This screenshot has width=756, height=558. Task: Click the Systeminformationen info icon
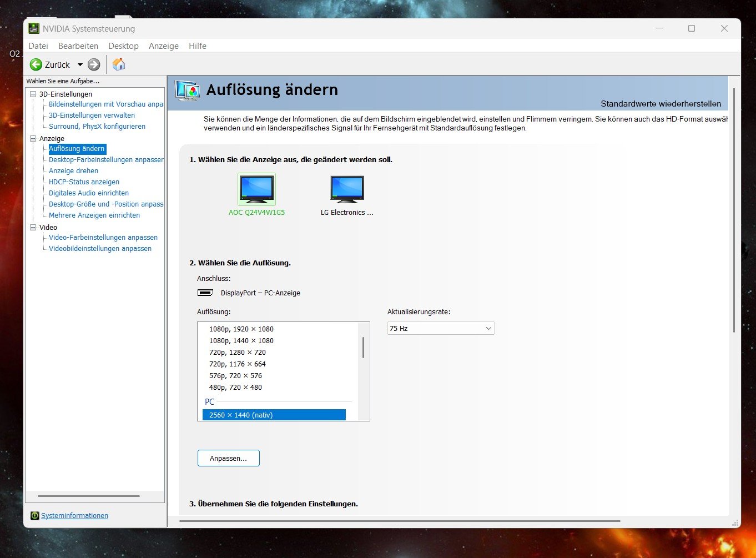(x=35, y=516)
